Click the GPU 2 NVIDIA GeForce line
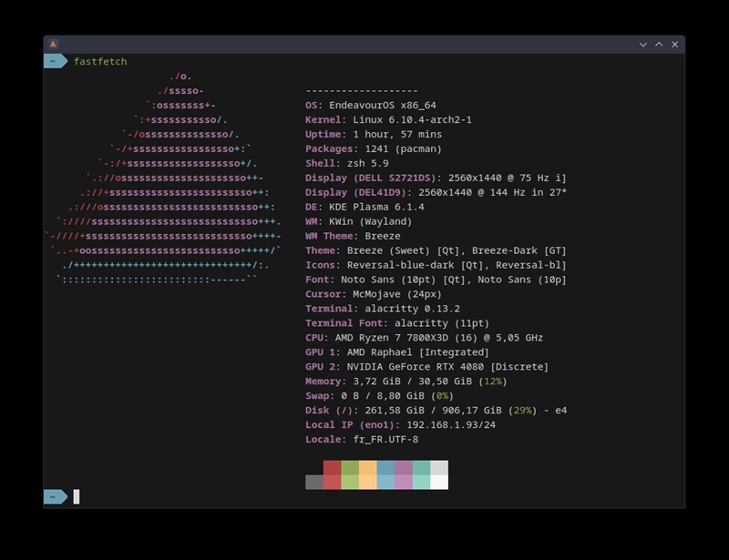The width and height of the screenshot is (729, 560). pyautogui.click(x=426, y=367)
